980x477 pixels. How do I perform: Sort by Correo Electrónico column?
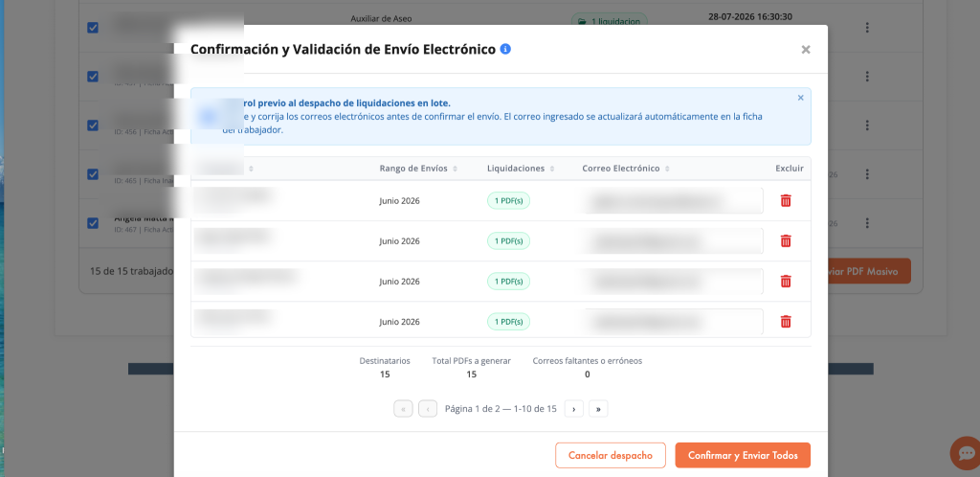coord(626,169)
